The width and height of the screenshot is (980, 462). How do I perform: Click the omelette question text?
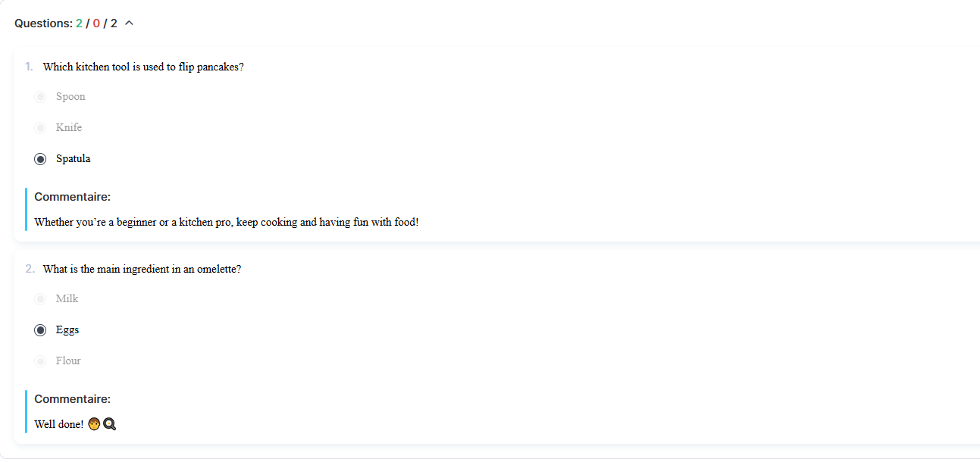142,269
